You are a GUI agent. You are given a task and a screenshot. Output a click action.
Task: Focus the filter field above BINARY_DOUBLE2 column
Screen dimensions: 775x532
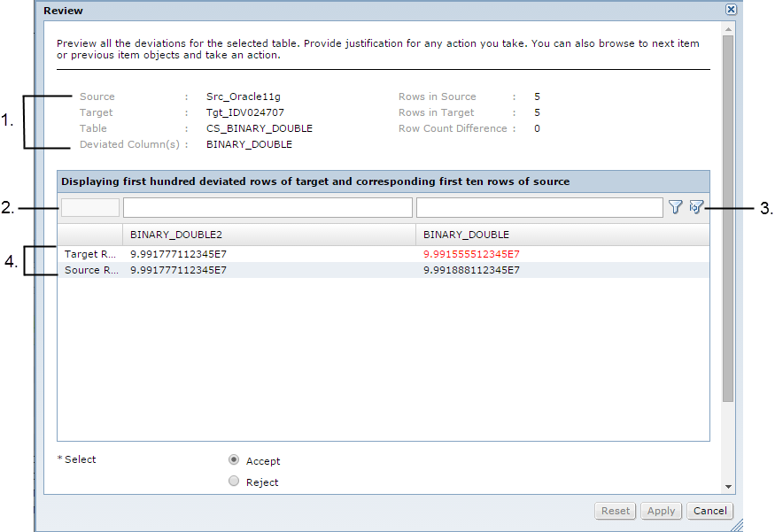[267, 207]
